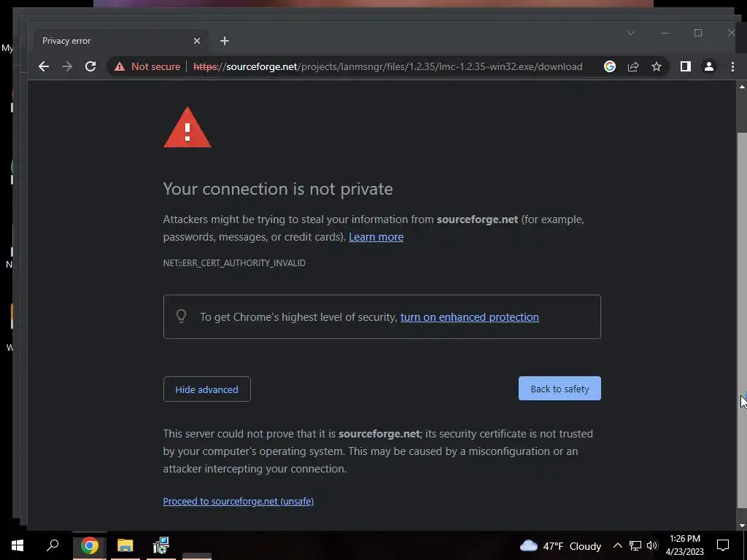Click the vertical scrollbar thumb
This screenshot has height=560, width=747.
742,319
